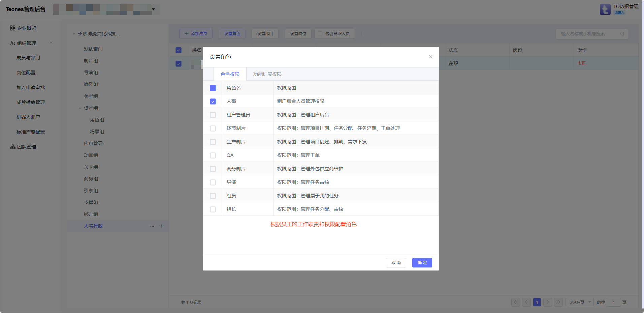
Task: Click the 取消 cancel button
Action: [396, 263]
